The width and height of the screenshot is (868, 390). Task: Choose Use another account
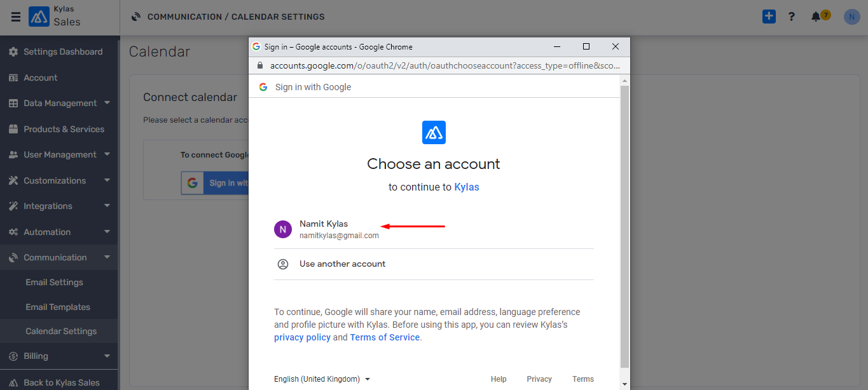click(434, 264)
